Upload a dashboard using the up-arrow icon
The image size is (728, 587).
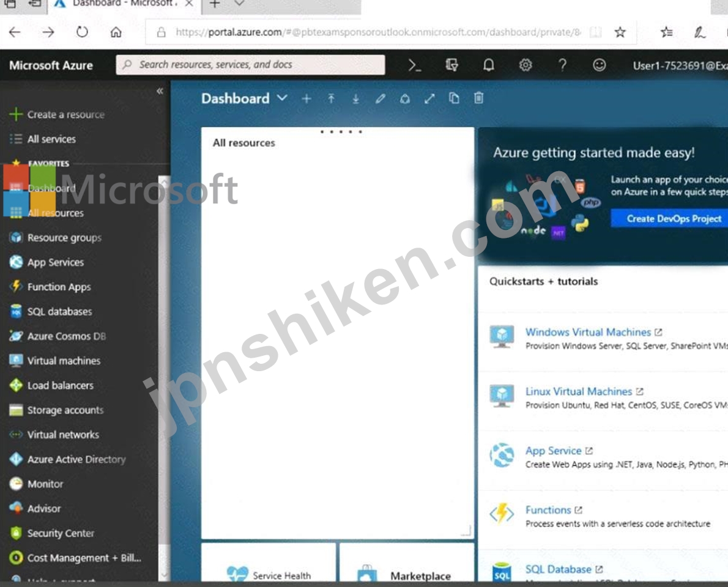point(331,98)
